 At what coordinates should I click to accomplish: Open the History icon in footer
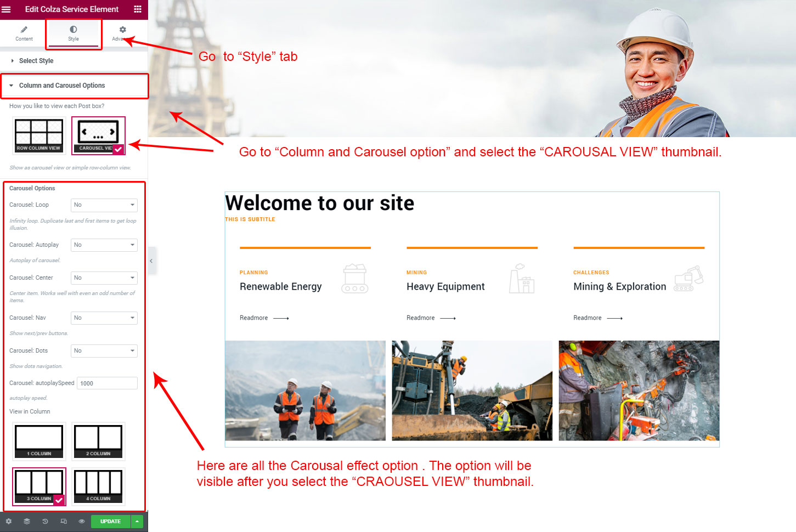point(45,522)
